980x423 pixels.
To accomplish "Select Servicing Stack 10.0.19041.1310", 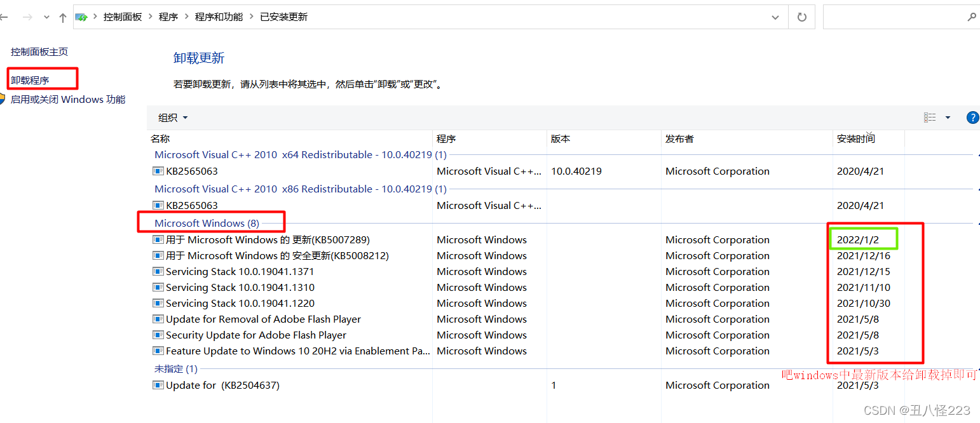I will pyautogui.click(x=240, y=287).
